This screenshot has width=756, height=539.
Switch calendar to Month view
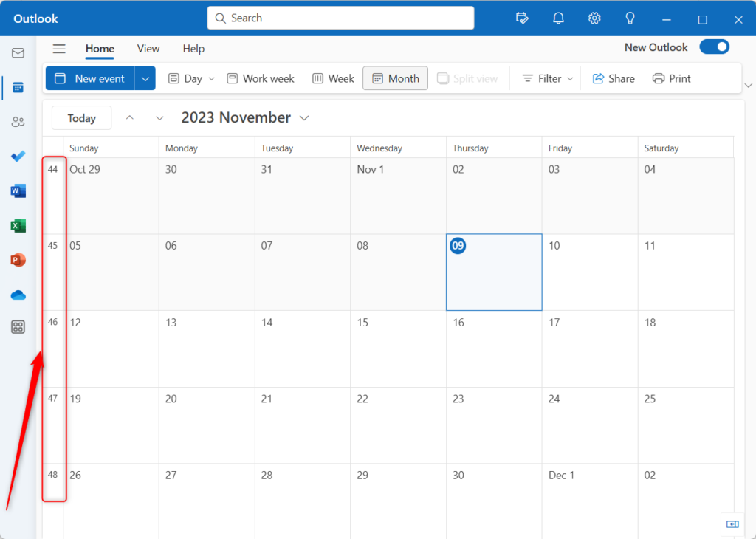point(395,78)
